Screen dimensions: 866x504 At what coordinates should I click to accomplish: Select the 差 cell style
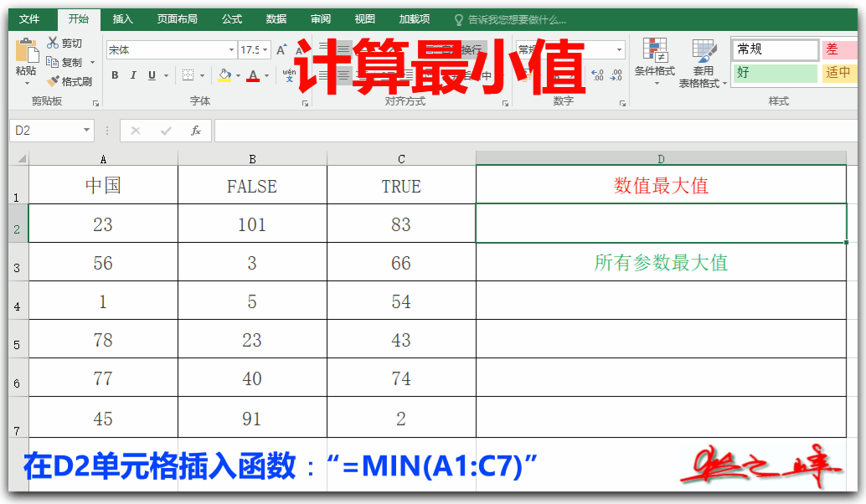[x=839, y=49]
